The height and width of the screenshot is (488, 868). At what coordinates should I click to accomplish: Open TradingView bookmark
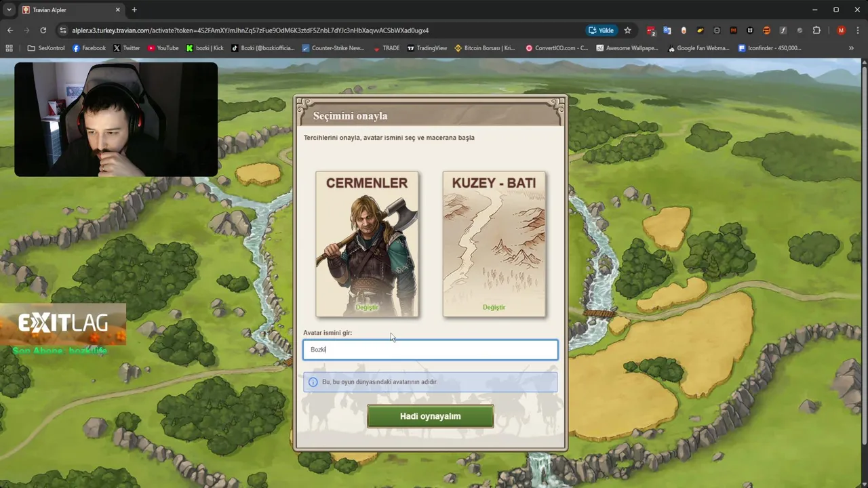pyautogui.click(x=427, y=48)
